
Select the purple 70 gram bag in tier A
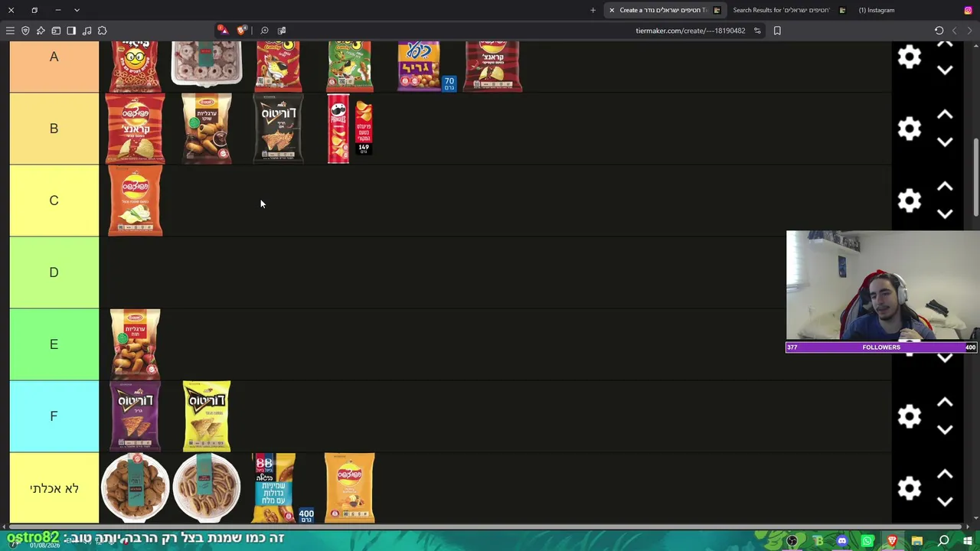coord(426,67)
